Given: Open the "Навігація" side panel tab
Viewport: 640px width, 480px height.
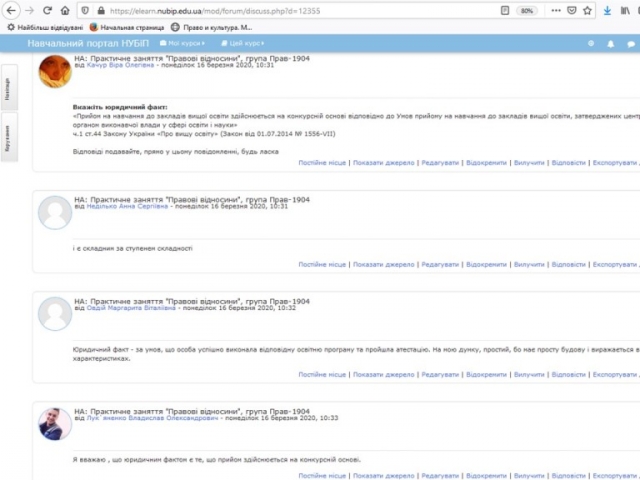Looking at the screenshot, I should coord(7,88).
